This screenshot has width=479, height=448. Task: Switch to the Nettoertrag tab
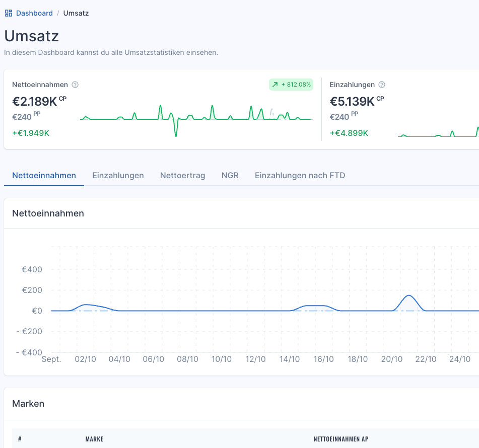tap(182, 175)
